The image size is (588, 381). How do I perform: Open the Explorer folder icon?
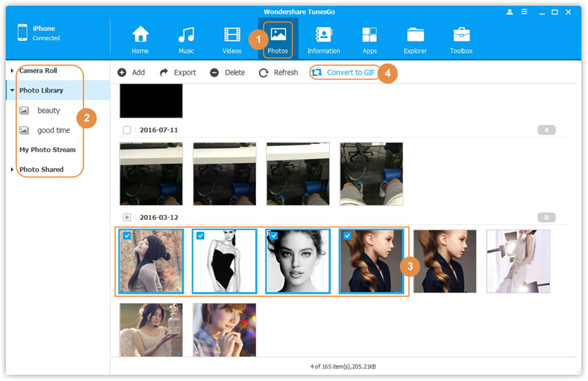pyautogui.click(x=416, y=35)
